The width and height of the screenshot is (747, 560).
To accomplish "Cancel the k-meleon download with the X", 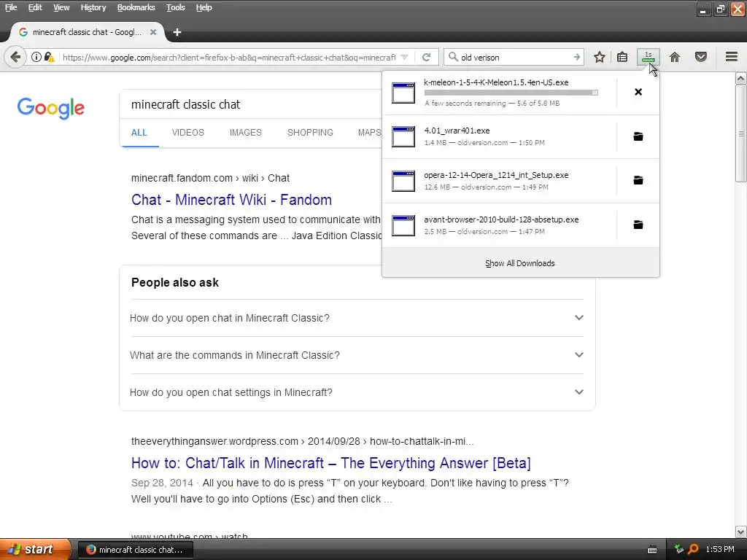I will tap(638, 92).
